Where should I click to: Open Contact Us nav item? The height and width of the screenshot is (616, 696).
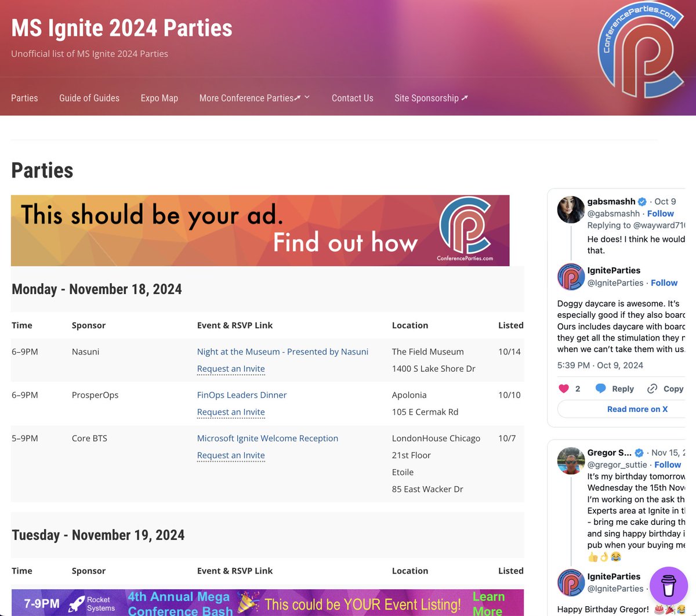(353, 98)
